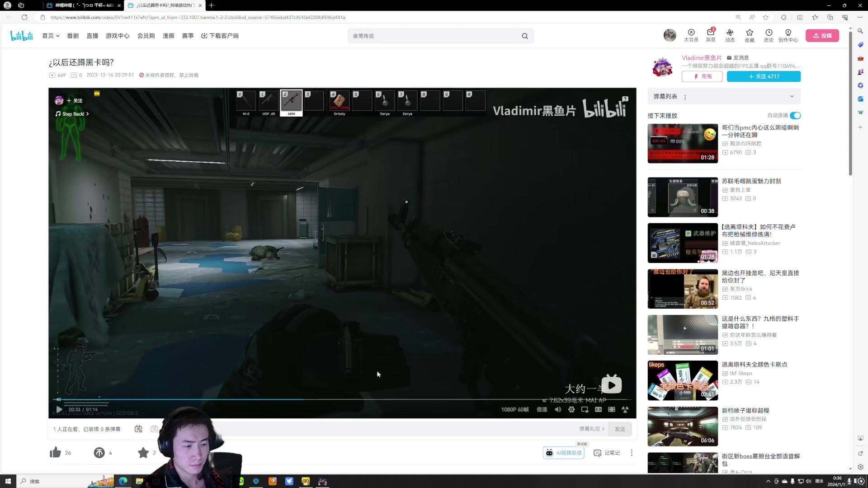Open recommended video 苏联毛帽跳蛋魅力时刻

click(751, 181)
